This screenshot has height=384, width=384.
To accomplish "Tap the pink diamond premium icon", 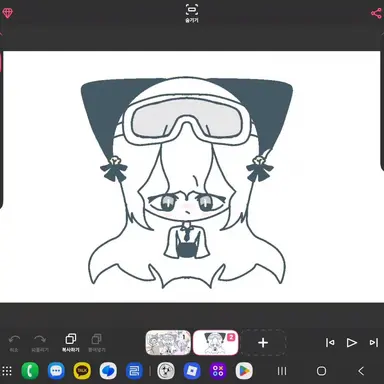I will (7, 13).
